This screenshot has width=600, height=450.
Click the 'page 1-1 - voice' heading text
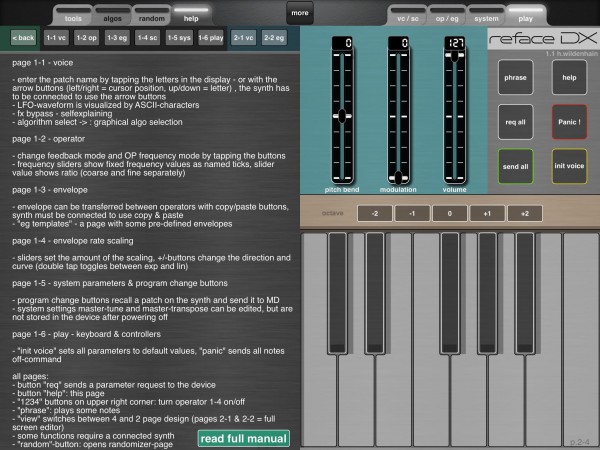pos(42,63)
